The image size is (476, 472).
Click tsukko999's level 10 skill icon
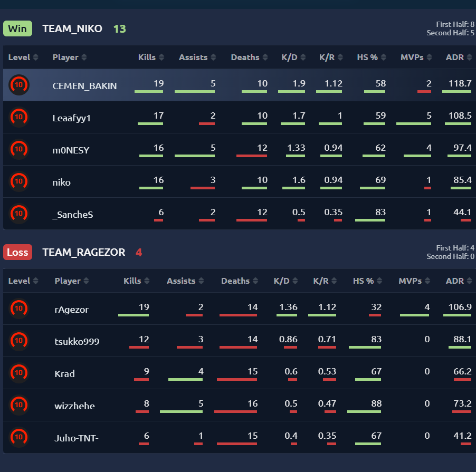[x=19, y=341]
